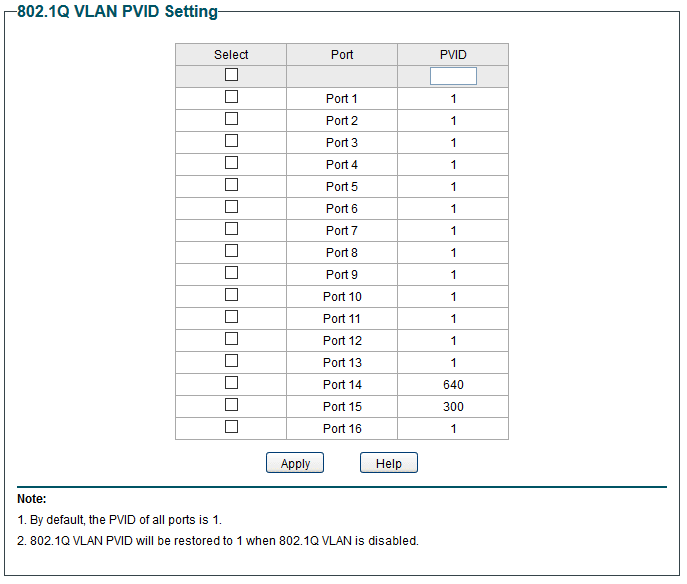Check the Port 10 checkbox

[231, 295]
